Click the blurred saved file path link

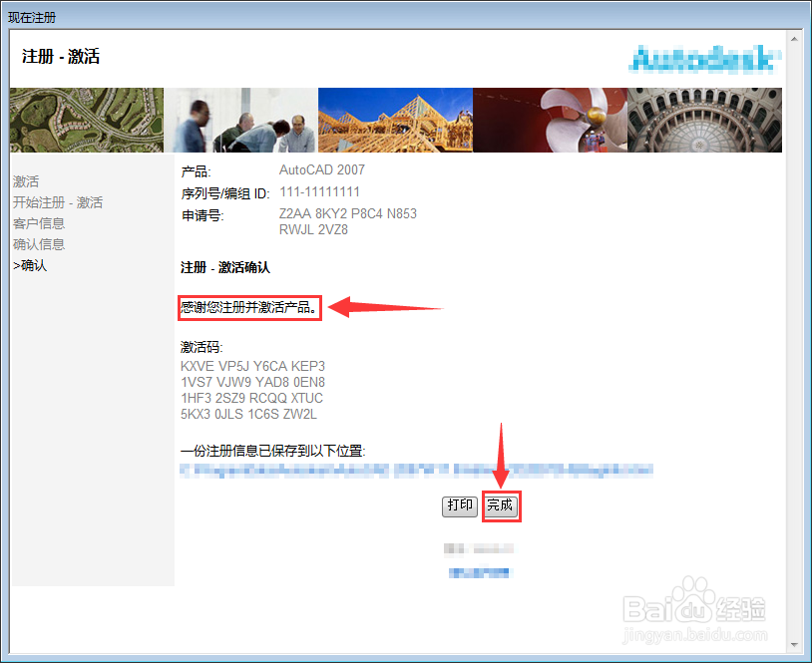pos(416,470)
